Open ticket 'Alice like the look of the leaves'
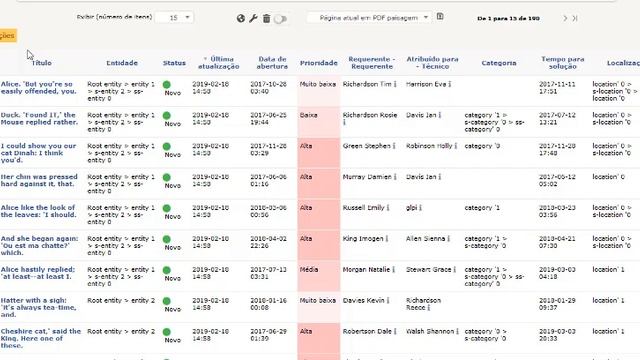 38,211
